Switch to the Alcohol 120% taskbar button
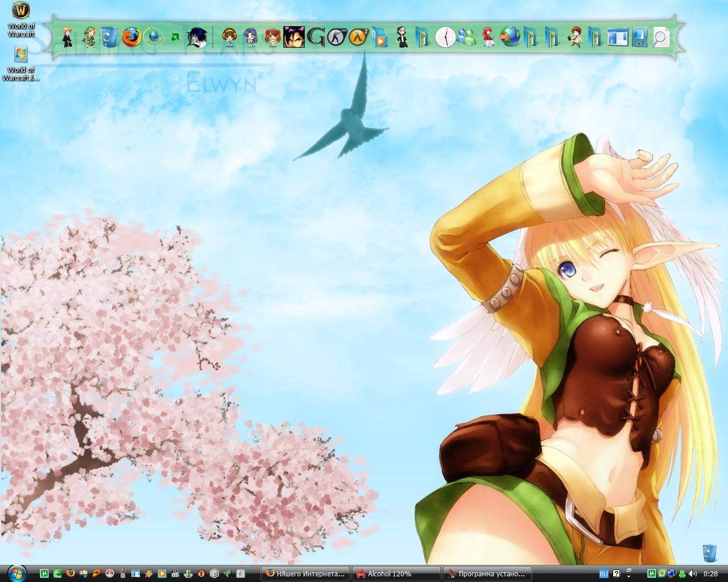This screenshot has height=582, width=728. [x=396, y=573]
